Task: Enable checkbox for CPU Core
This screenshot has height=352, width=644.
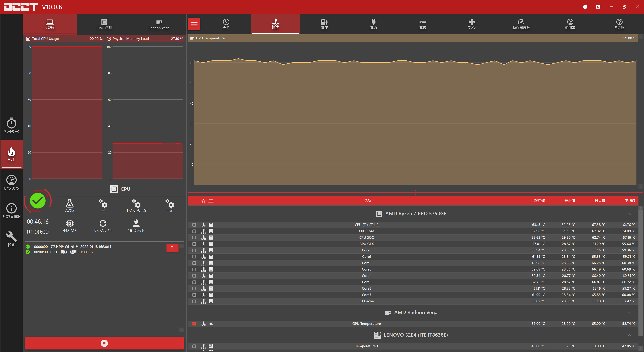Action: click(x=194, y=231)
